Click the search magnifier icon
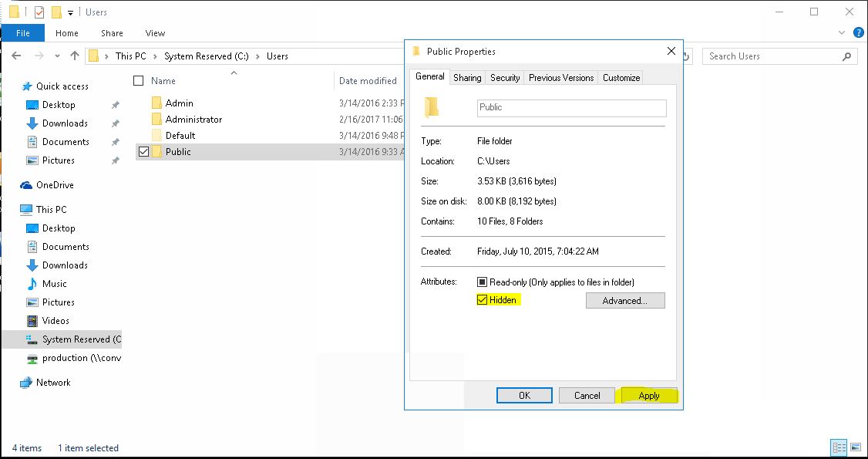 point(846,56)
